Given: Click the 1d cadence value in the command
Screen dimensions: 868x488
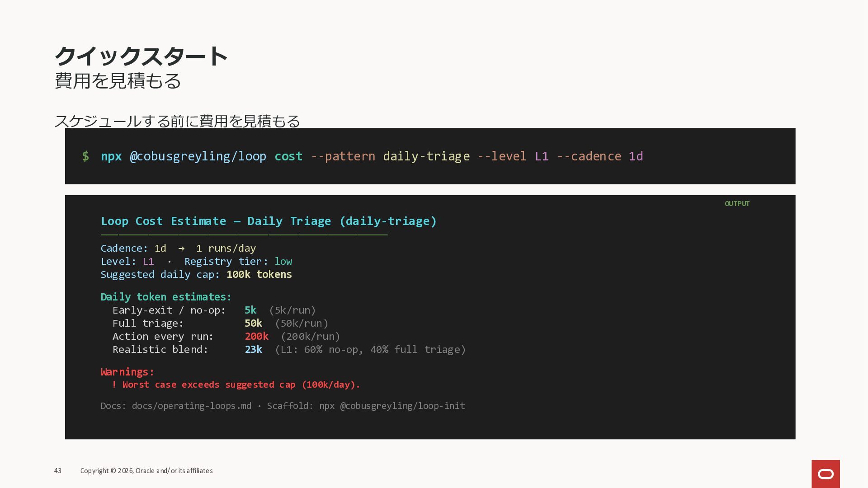Looking at the screenshot, I should point(636,156).
